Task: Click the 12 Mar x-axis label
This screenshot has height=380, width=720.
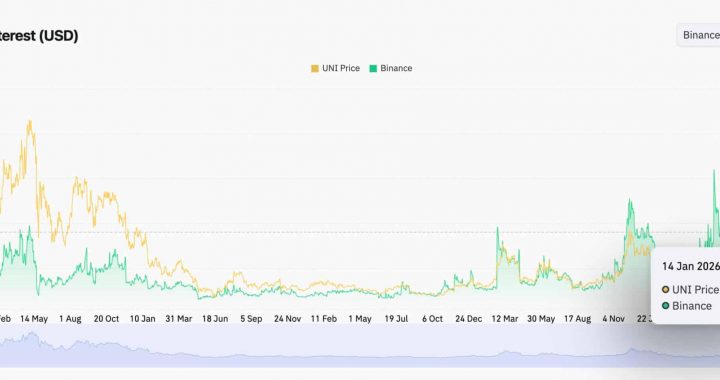Action: pos(505,319)
